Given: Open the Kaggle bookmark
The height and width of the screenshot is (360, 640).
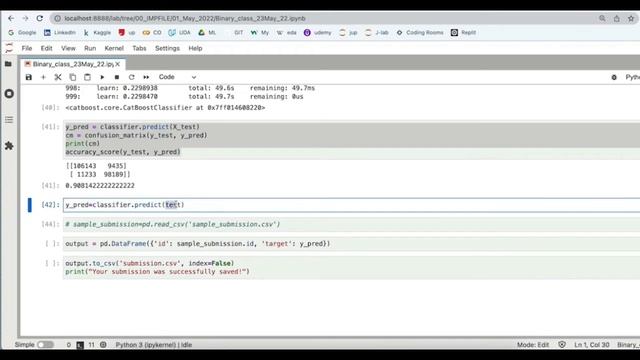Looking at the screenshot, I should coord(97,32).
